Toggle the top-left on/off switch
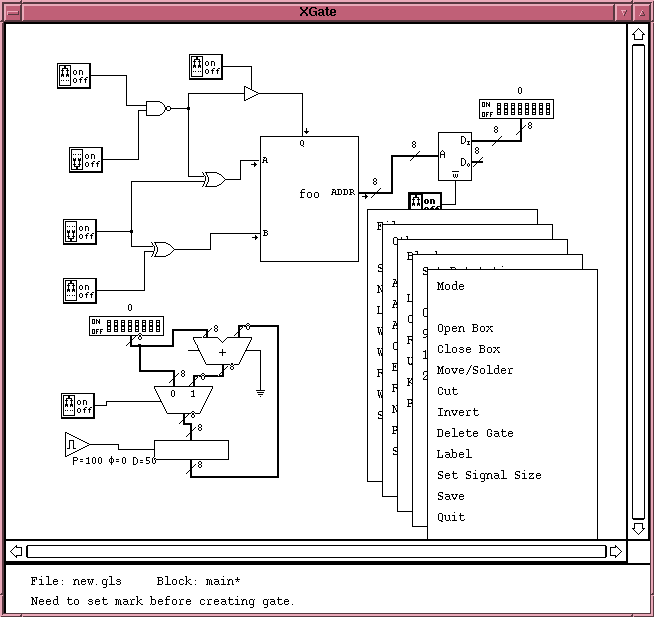This screenshot has width=654, height=617. click(x=73, y=76)
